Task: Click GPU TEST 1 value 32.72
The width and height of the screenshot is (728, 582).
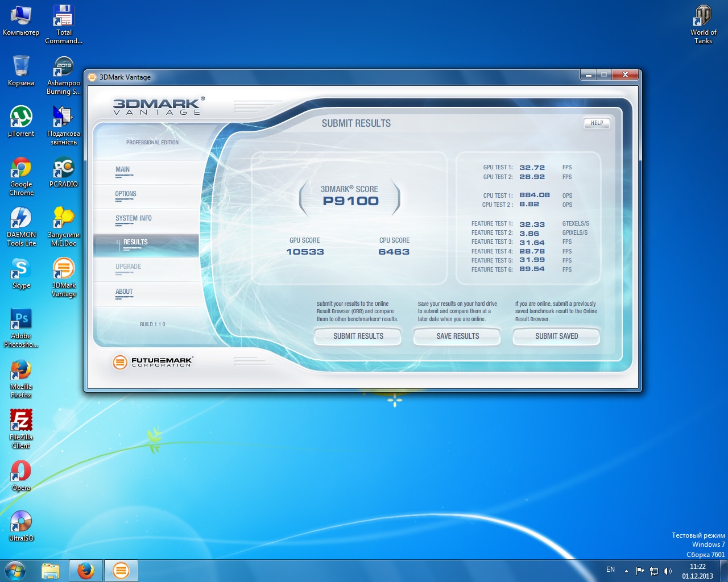Action: pos(532,168)
